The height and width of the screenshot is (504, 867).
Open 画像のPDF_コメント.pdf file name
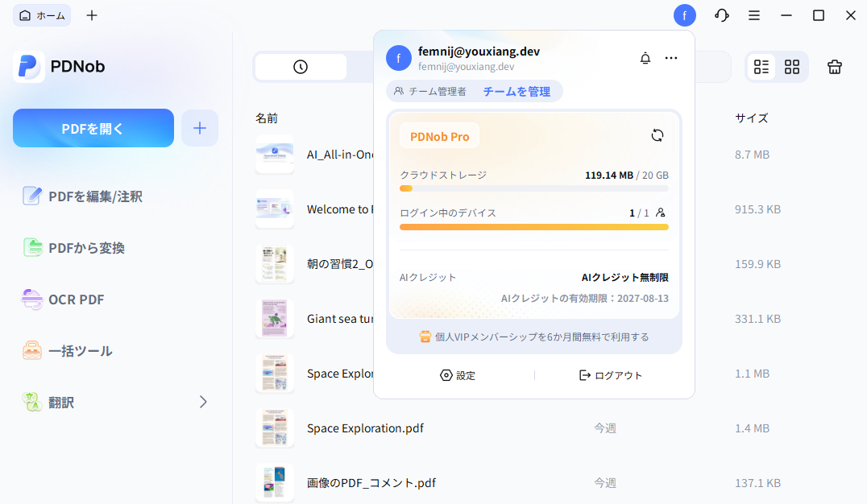(x=371, y=483)
